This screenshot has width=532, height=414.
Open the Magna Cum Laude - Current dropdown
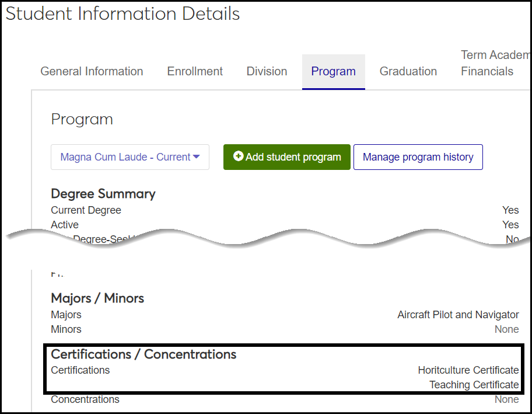pos(129,157)
